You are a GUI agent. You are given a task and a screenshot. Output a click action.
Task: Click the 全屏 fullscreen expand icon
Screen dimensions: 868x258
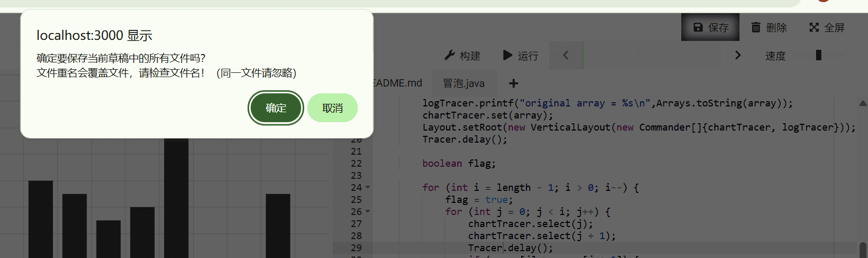click(814, 27)
